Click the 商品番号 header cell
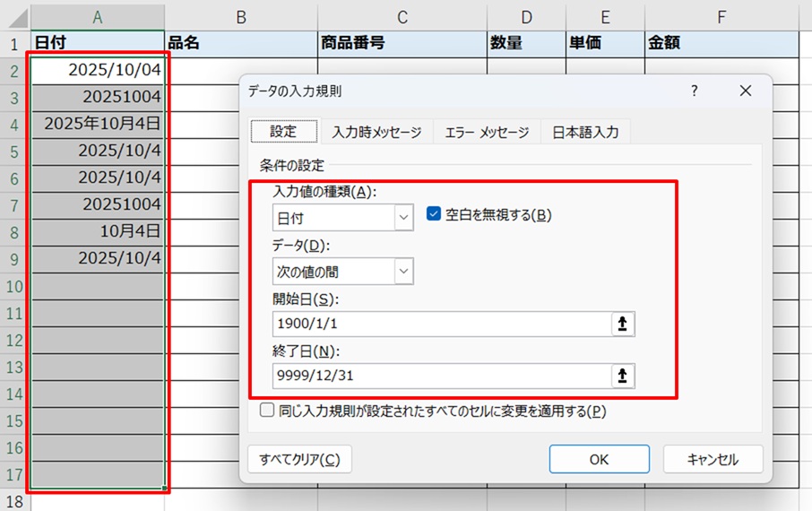The image size is (812, 511). pyautogui.click(x=402, y=43)
